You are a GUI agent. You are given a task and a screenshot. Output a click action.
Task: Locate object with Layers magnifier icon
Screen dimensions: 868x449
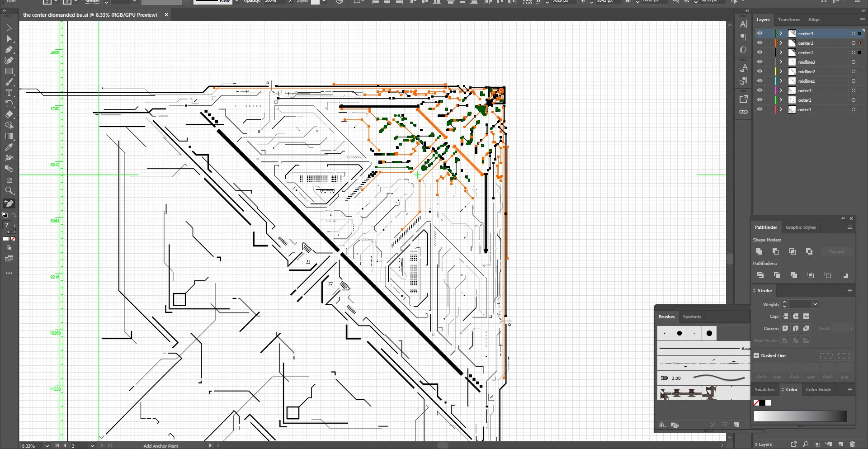click(x=805, y=444)
